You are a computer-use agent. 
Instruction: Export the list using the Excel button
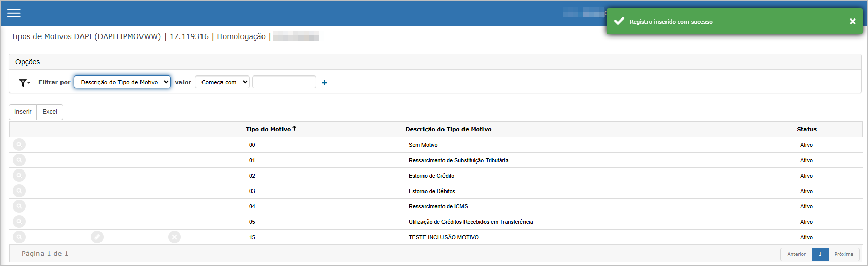(50, 112)
